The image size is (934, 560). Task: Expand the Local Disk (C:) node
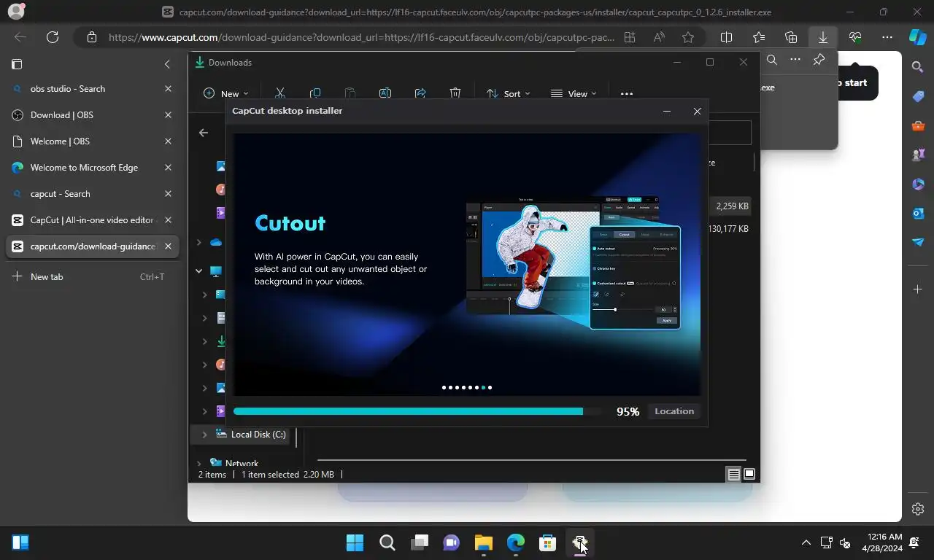click(204, 435)
